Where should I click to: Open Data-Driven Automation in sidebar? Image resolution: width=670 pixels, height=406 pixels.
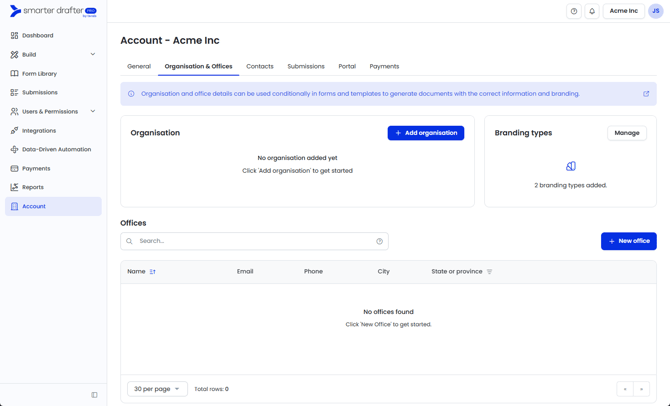56,150
